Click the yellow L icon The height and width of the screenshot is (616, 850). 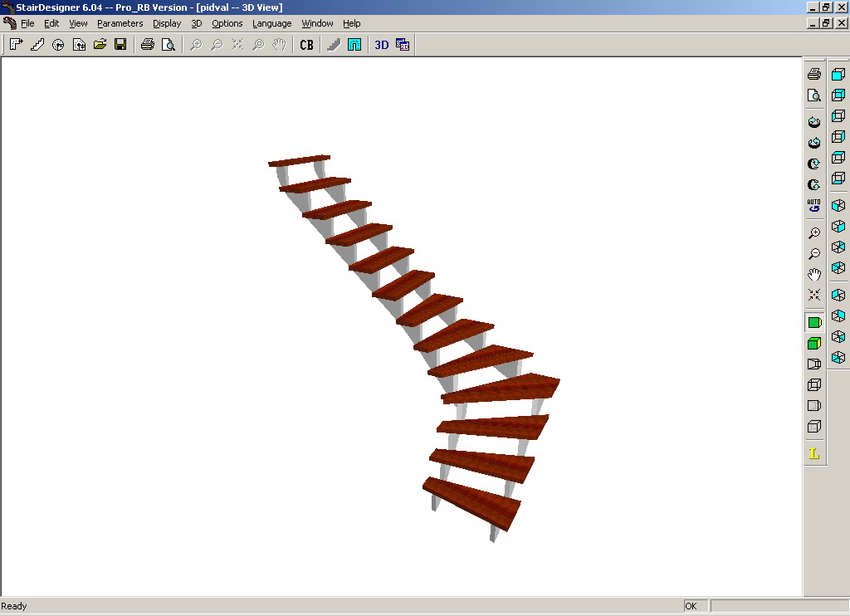tap(813, 454)
